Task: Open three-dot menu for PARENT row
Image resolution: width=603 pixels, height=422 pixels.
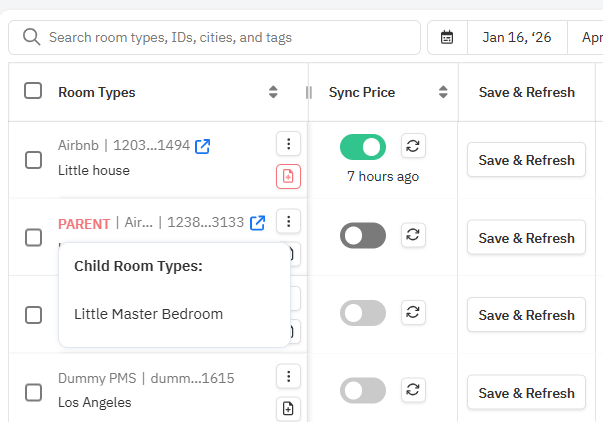Action: [x=288, y=221]
